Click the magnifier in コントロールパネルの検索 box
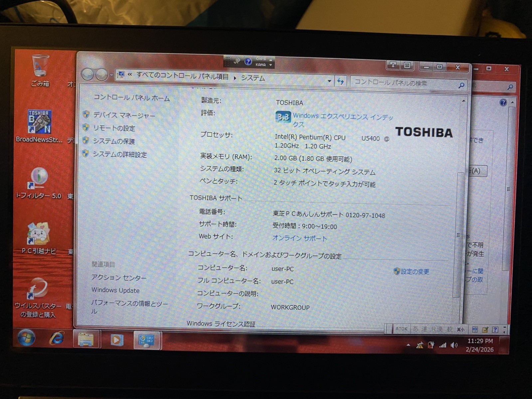The height and width of the screenshot is (399, 532). click(x=461, y=85)
